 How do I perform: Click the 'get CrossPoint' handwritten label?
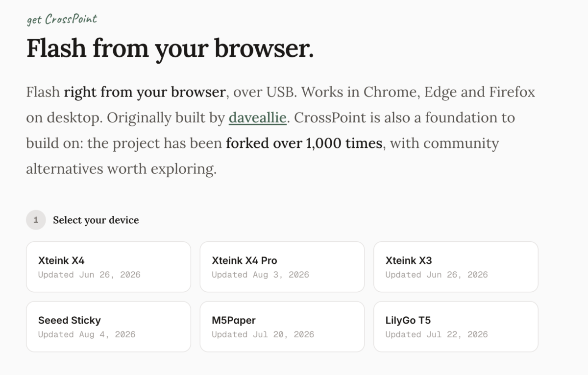(x=62, y=19)
